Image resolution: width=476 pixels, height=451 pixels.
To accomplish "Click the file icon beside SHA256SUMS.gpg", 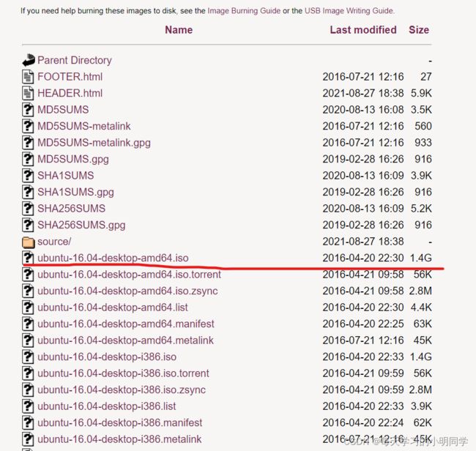I will click(x=28, y=225).
